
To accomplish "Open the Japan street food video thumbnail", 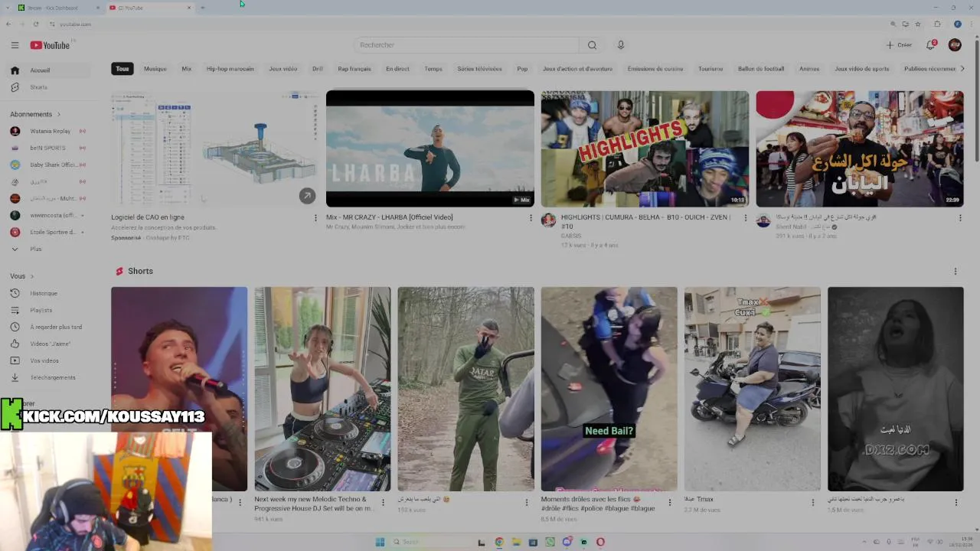I will click(860, 148).
